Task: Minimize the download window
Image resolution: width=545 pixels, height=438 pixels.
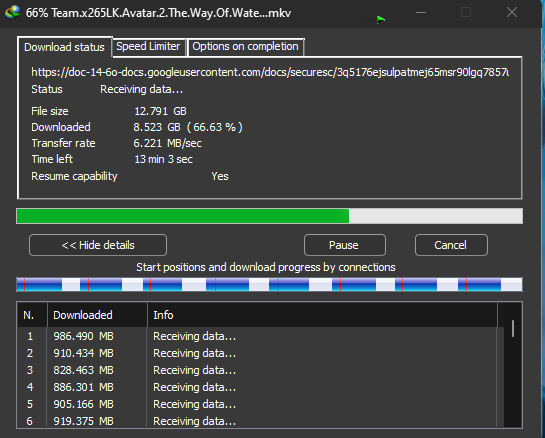Action: [x=421, y=13]
